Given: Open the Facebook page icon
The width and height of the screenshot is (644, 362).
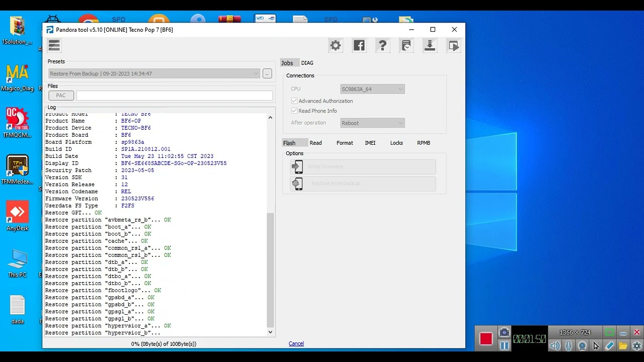Looking at the screenshot, I should (x=359, y=46).
